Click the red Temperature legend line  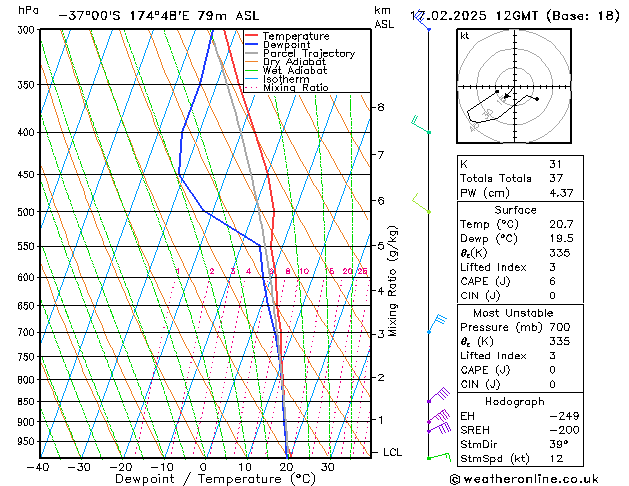252,35
